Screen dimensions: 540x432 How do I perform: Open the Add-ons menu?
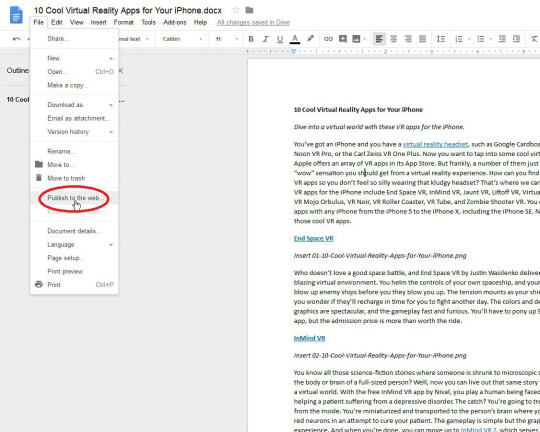[175, 22]
